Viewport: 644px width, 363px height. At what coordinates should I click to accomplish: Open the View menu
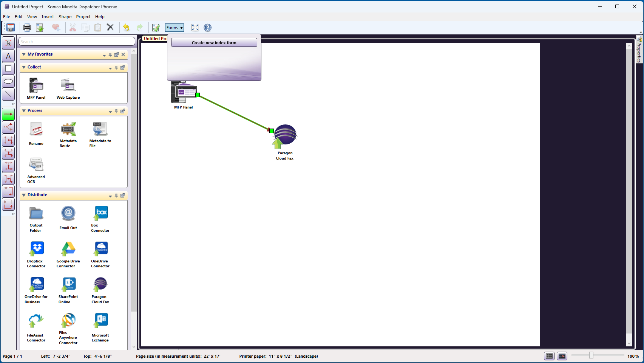32,17
